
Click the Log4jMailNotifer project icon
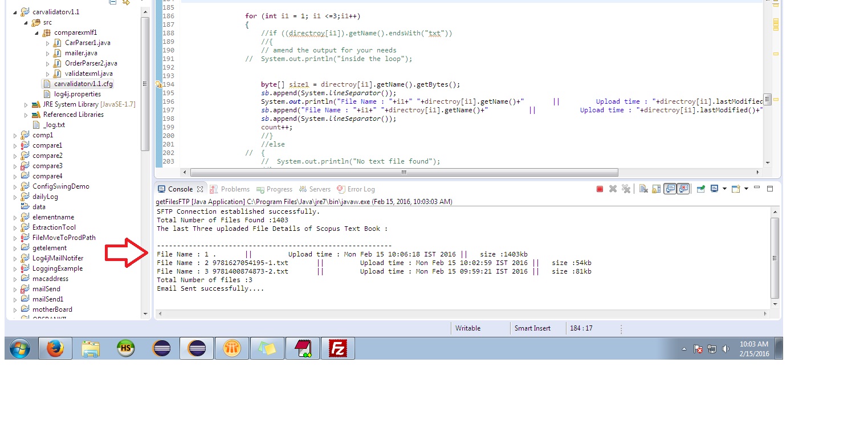25,258
